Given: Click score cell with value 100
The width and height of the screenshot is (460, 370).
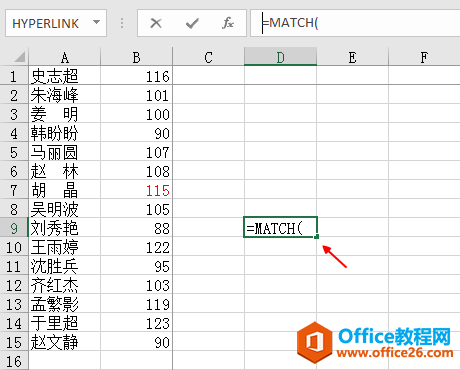Looking at the screenshot, I should pos(136,114).
